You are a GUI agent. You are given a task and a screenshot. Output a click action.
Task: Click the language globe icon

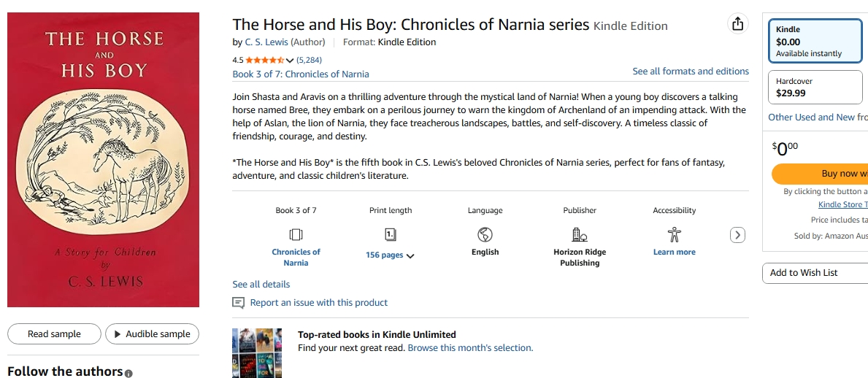[485, 234]
